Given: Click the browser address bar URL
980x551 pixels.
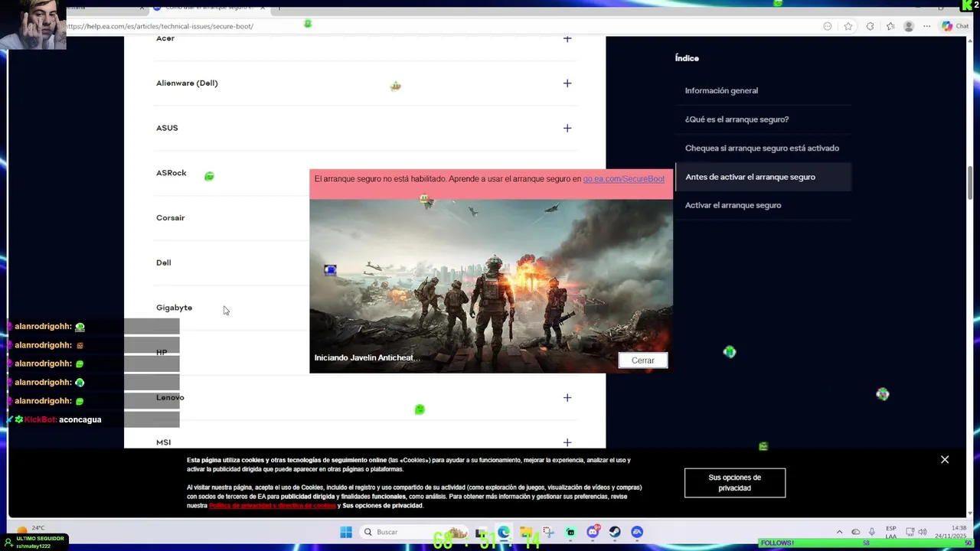Looking at the screenshot, I should 160,26.
